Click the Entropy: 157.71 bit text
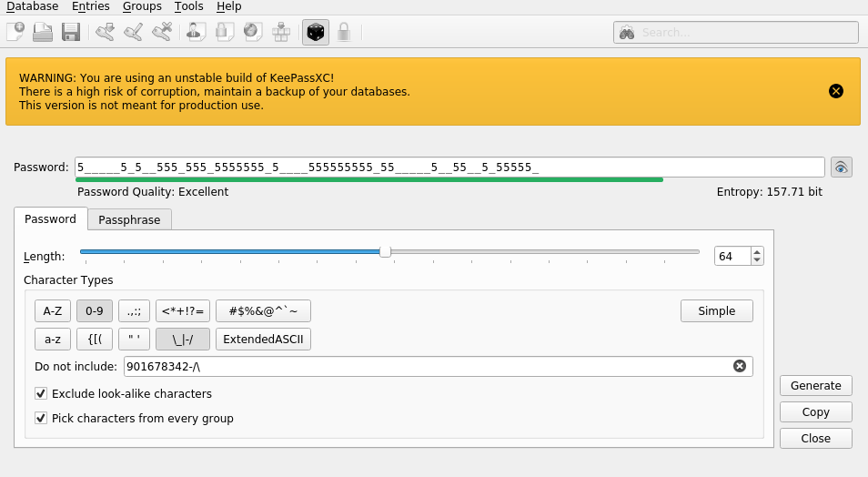This screenshot has width=868, height=477. click(770, 192)
